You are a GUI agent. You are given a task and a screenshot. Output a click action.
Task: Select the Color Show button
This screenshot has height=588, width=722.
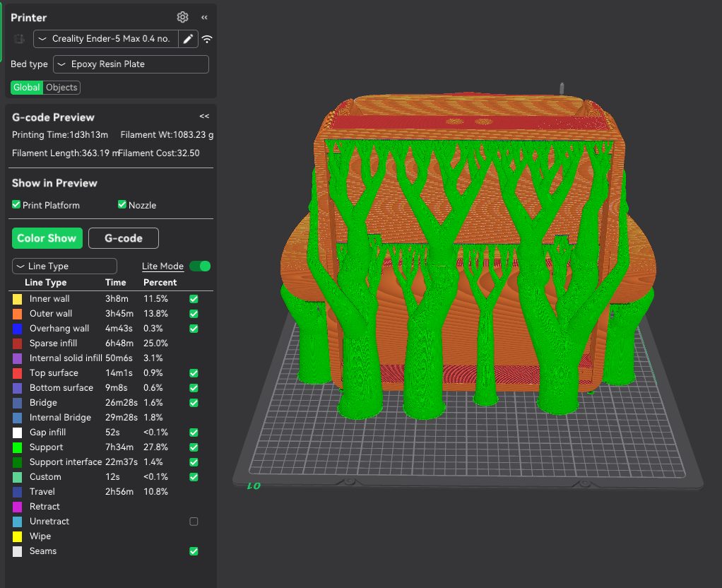click(47, 238)
